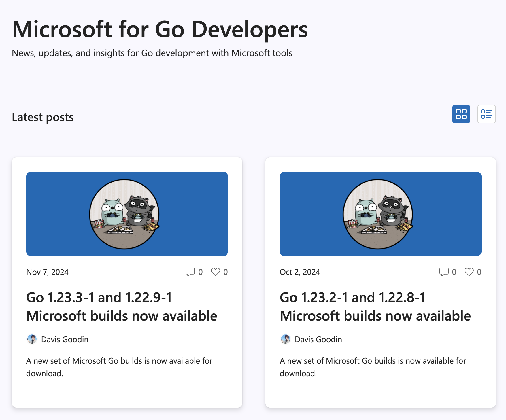Open Go 1.23.3-1 and 1.22.9-1 post title

122,307
